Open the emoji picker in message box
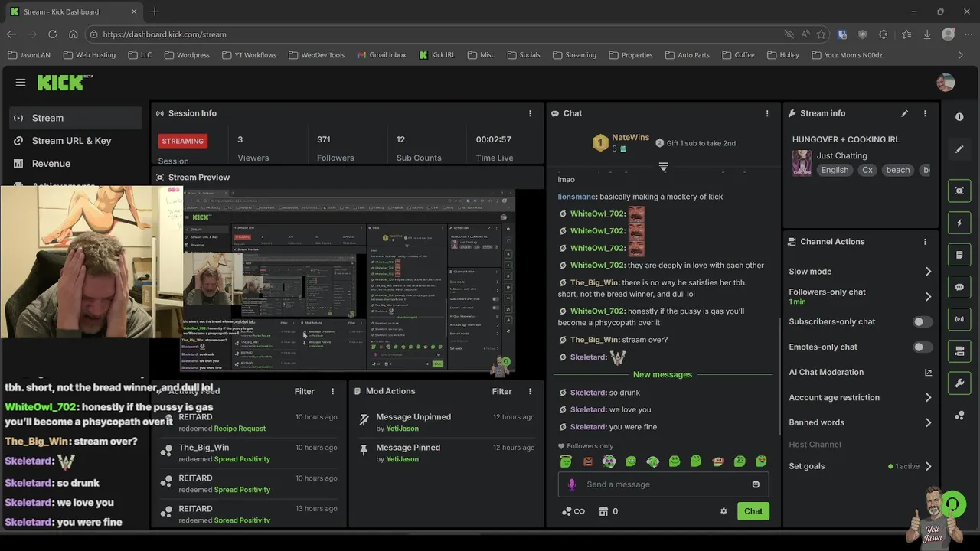 (x=756, y=484)
